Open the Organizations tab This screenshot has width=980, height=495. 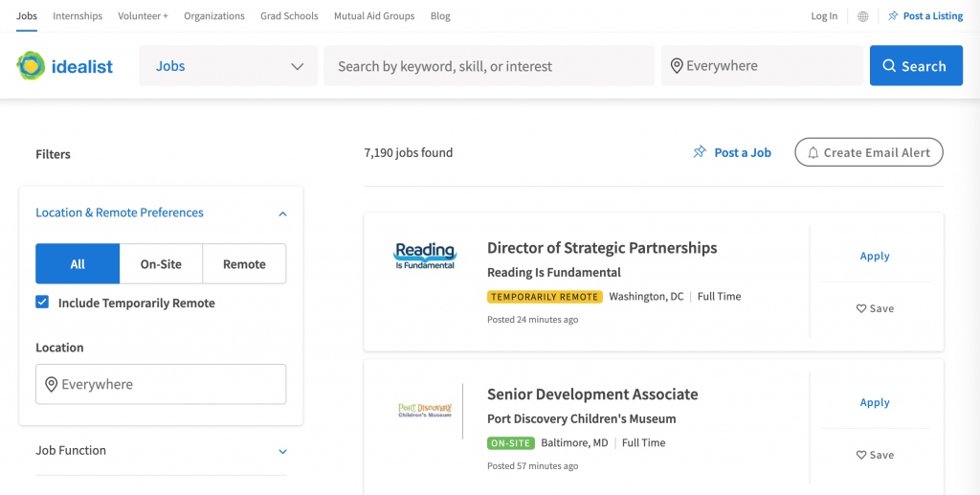(214, 16)
